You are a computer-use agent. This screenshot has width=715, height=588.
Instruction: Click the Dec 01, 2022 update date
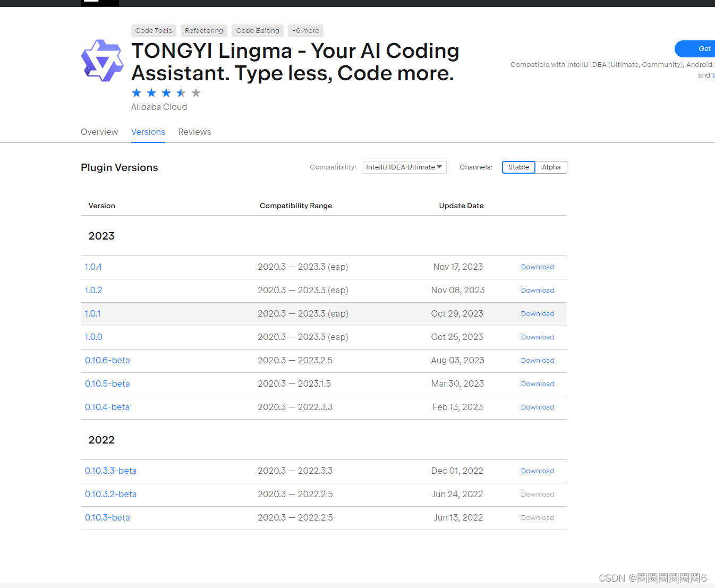point(457,471)
